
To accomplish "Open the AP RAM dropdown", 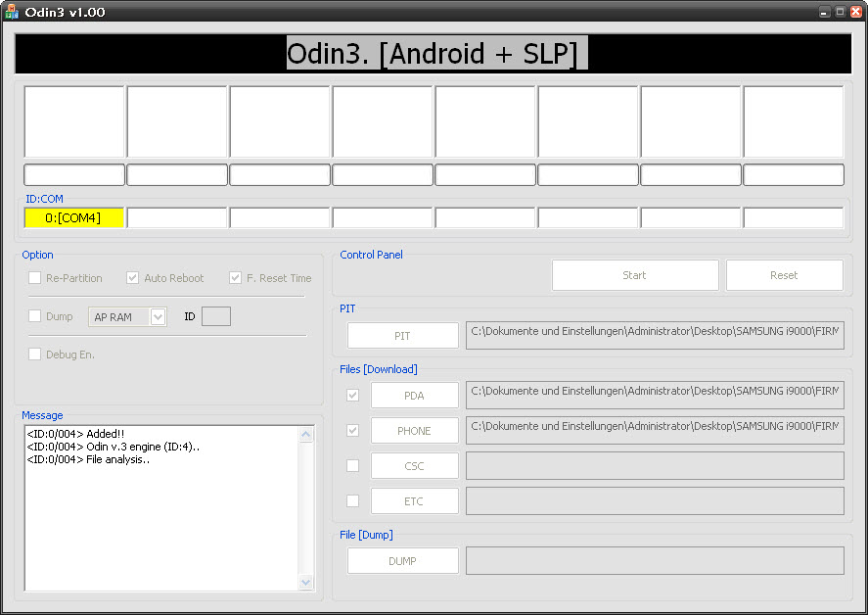I will pos(158,317).
